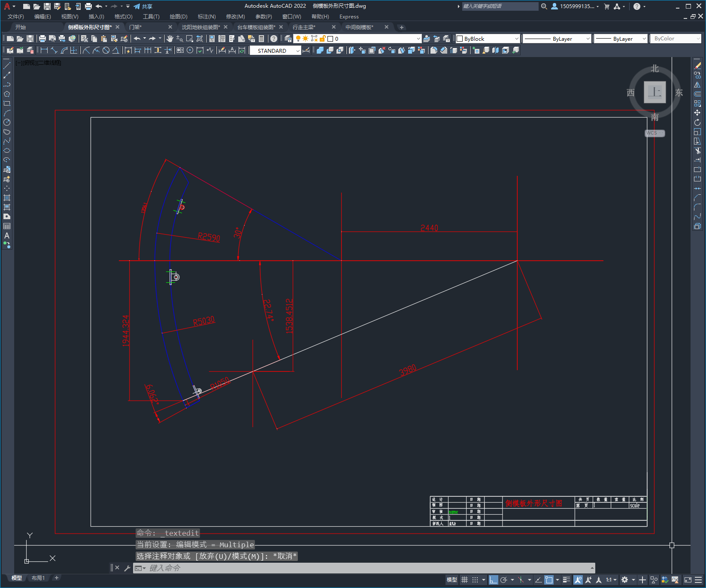
Task: Click the Linear dimension tool
Action: [x=44, y=50]
